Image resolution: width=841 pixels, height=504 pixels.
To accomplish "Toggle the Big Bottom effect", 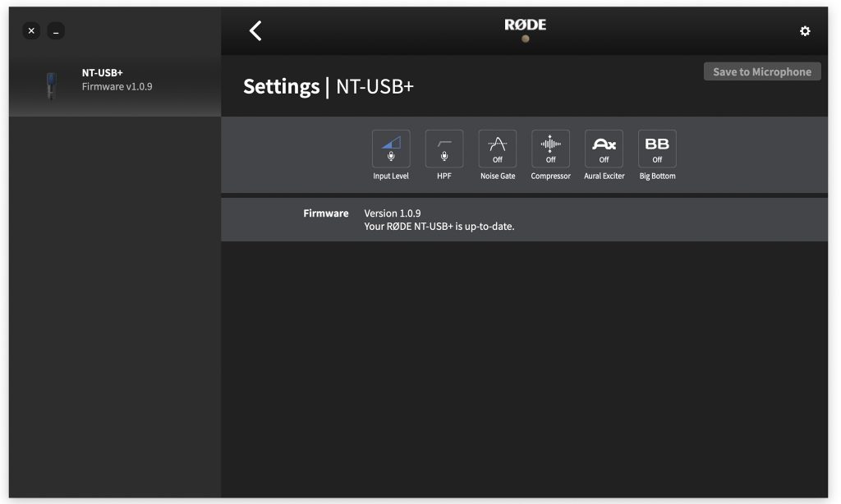I will [x=657, y=149].
